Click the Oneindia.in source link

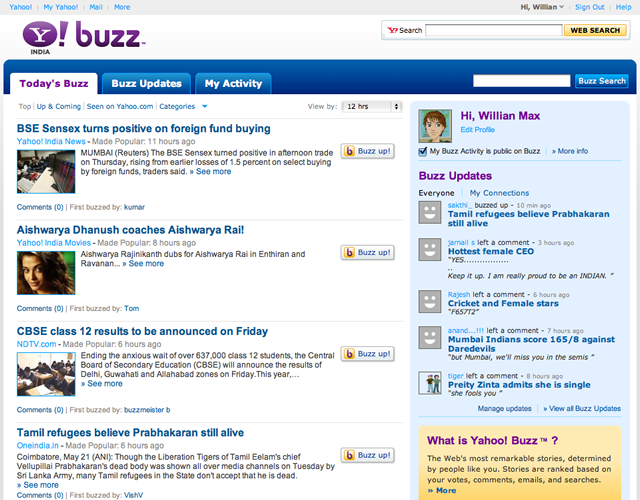tap(38, 446)
